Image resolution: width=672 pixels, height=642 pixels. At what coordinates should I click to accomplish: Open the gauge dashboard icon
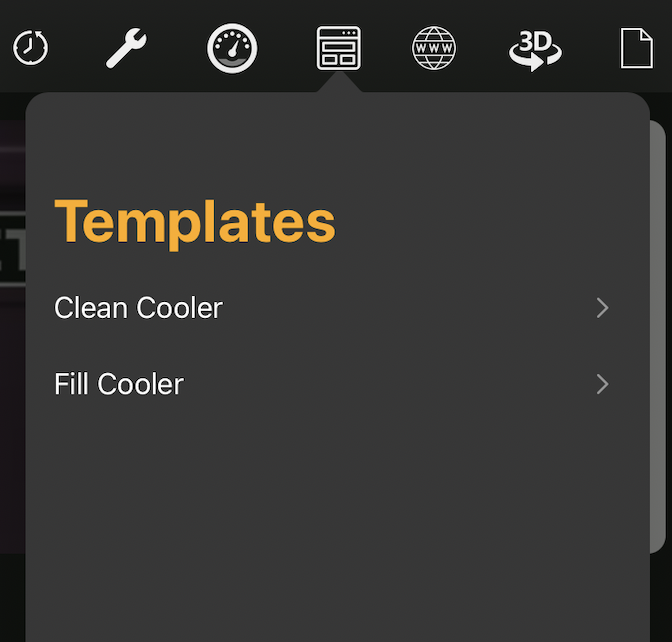(232, 48)
